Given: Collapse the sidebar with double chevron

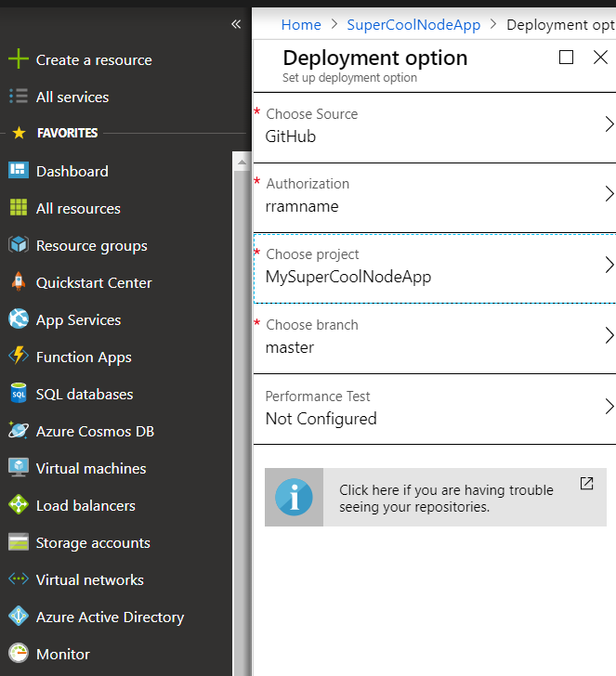Looking at the screenshot, I should (236, 24).
